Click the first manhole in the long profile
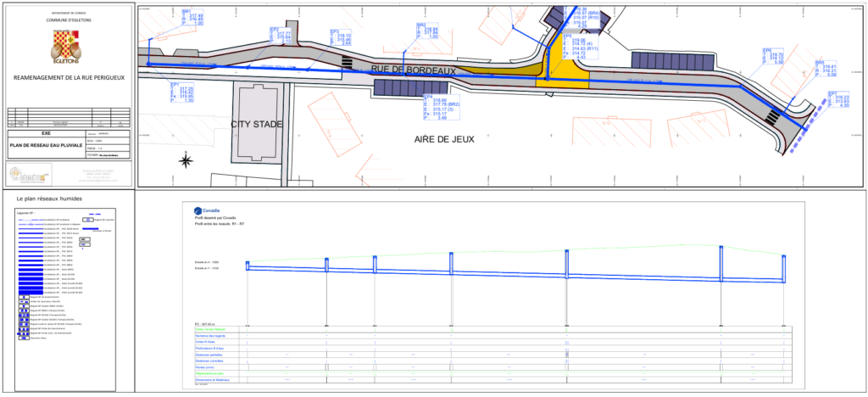Image resolution: width=868 pixels, height=397 pixels. click(248, 266)
